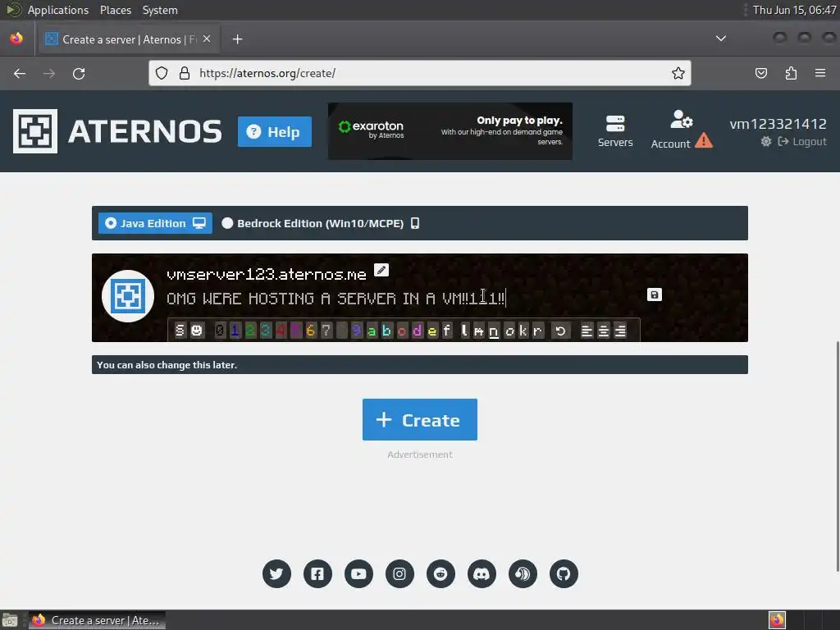Screen dimensions: 840x630
Task: Open Aternos Facebook page
Action: coord(317,573)
